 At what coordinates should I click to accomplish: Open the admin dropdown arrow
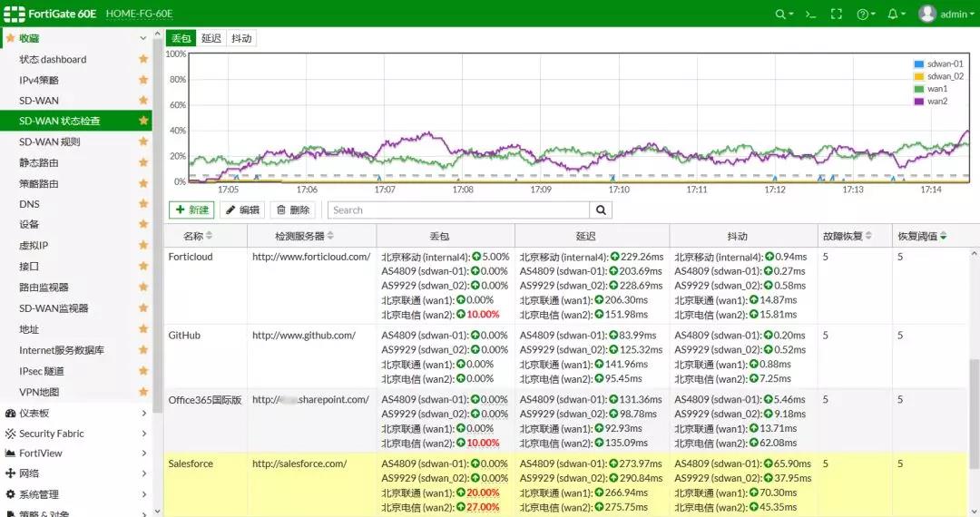pyautogui.click(x=973, y=15)
